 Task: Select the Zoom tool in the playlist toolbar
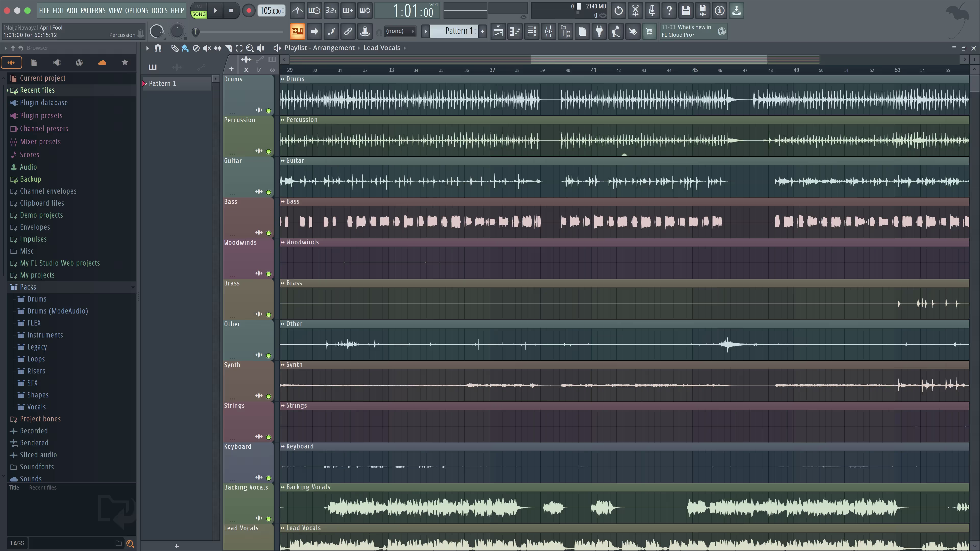click(x=250, y=48)
